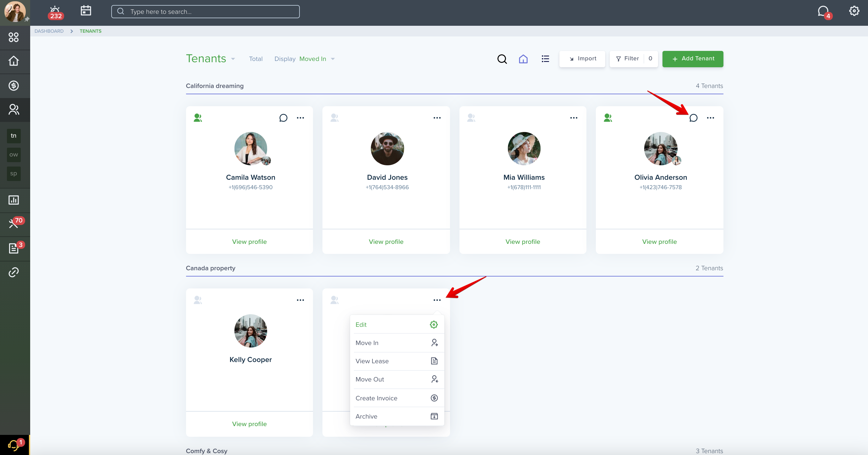Open three-dot menu on Olivia Anderson card
Image resolution: width=868 pixels, height=455 pixels.
coord(710,118)
